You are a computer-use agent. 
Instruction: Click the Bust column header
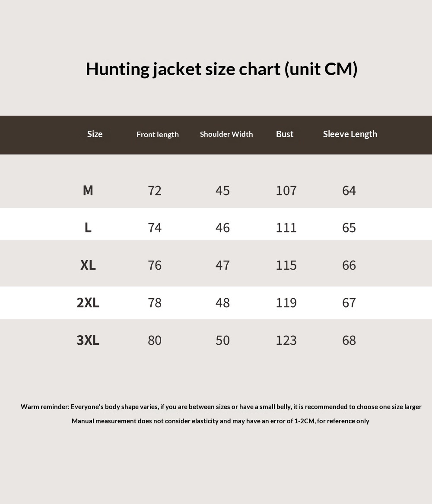point(285,134)
